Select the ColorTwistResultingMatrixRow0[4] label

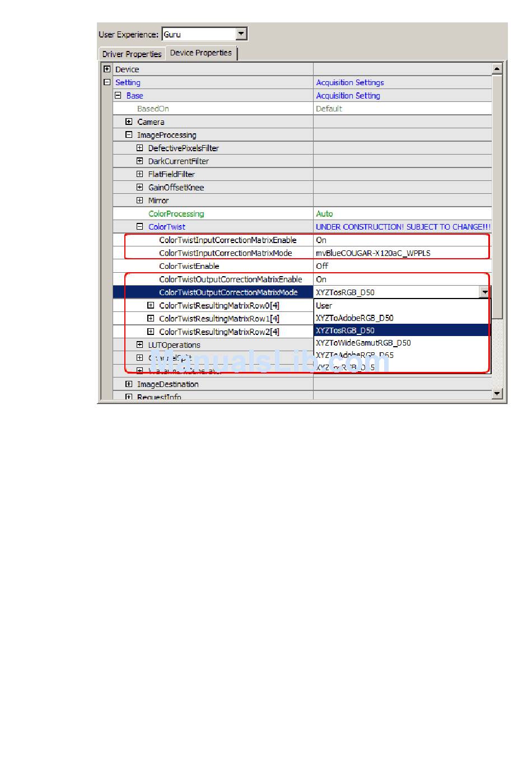click(219, 305)
